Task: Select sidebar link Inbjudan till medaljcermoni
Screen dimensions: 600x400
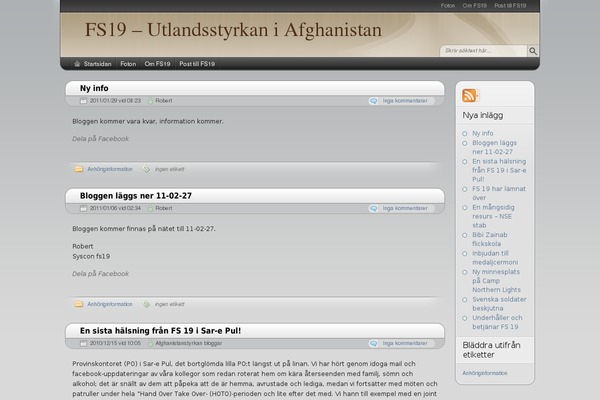Action: (495, 258)
